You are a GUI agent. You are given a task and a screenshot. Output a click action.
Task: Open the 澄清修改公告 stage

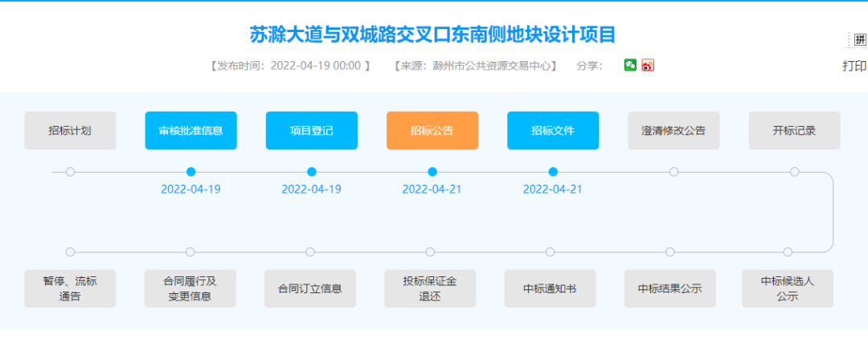tap(674, 130)
